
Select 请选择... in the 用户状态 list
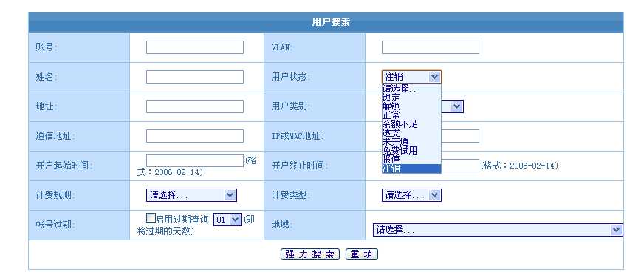point(411,89)
